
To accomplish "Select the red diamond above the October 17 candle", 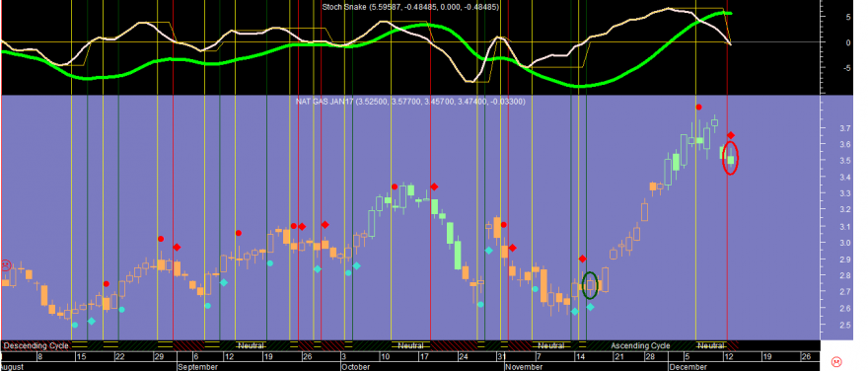I will tap(434, 186).
